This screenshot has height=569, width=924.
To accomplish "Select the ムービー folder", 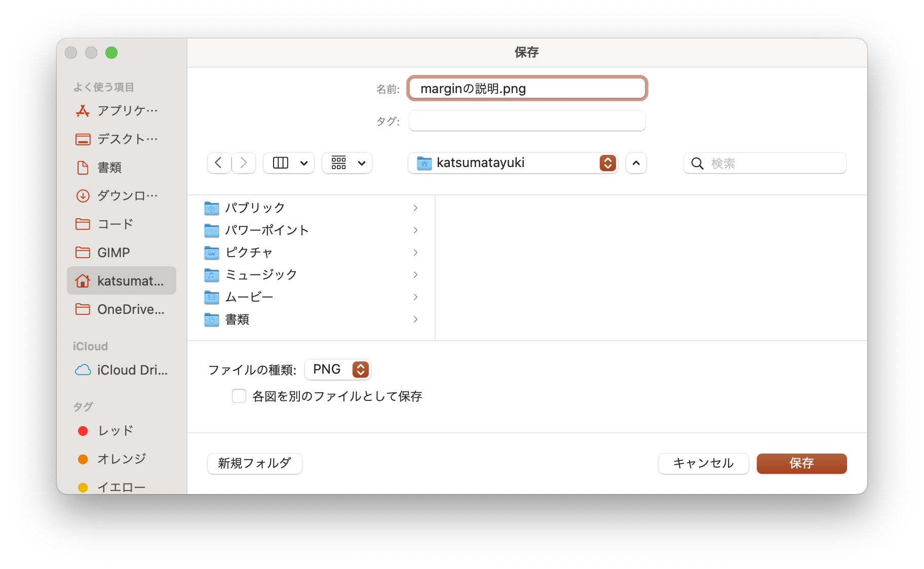I will [311, 297].
